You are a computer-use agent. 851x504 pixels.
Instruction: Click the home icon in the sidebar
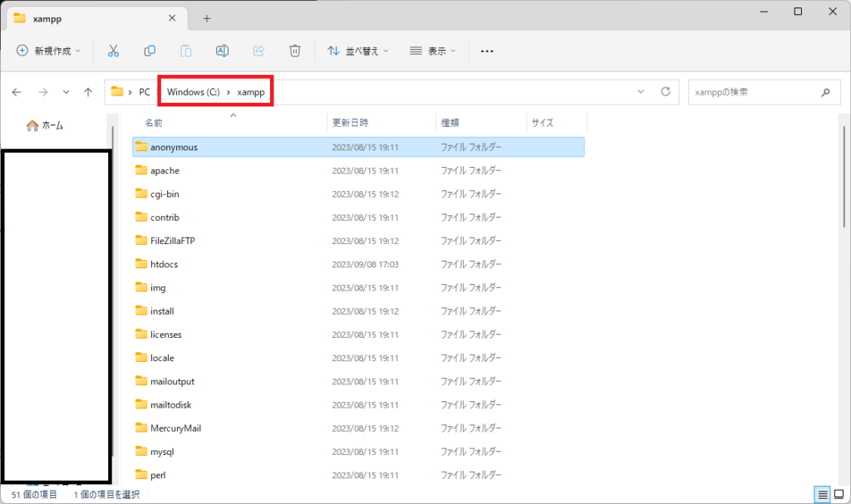(32, 125)
